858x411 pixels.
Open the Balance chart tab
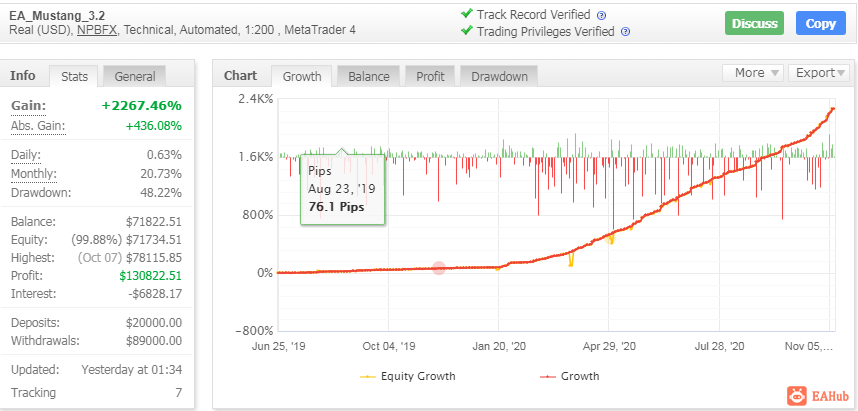point(370,76)
